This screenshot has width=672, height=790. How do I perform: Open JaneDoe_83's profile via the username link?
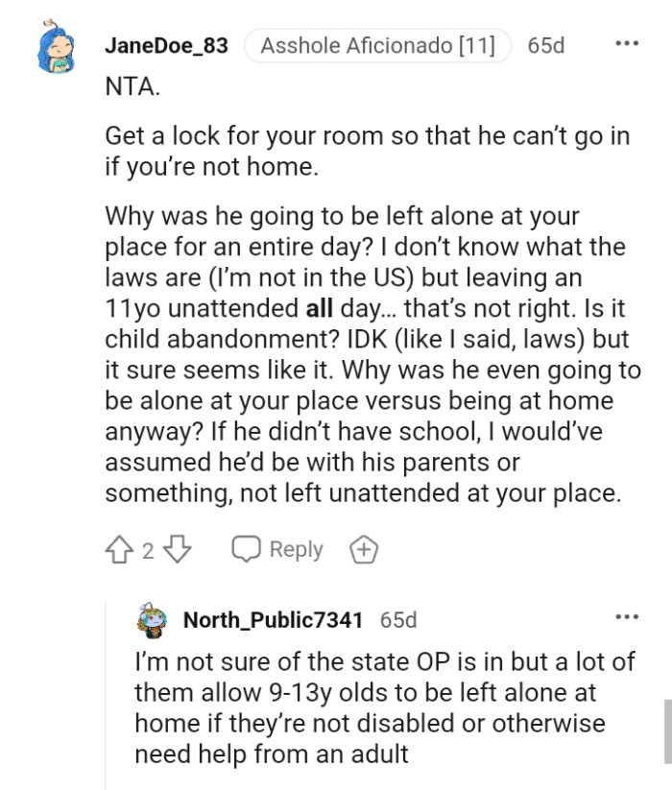tap(168, 44)
